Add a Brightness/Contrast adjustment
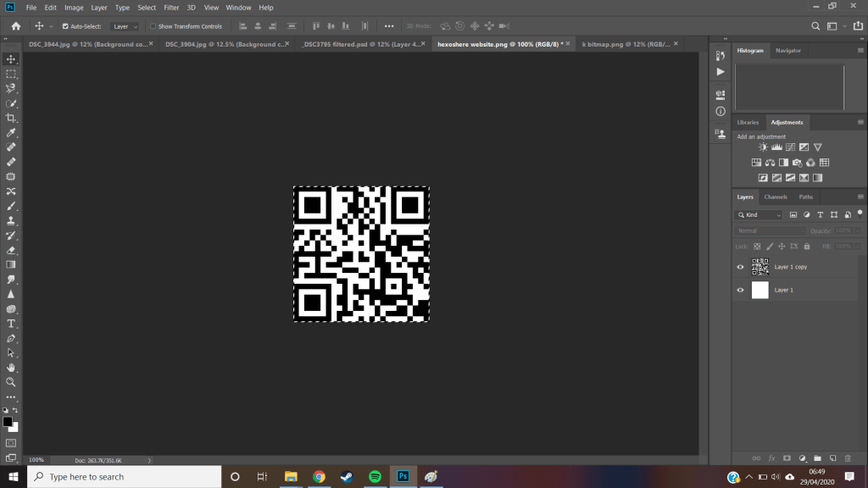Image resolution: width=868 pixels, height=488 pixels. pos(763,147)
